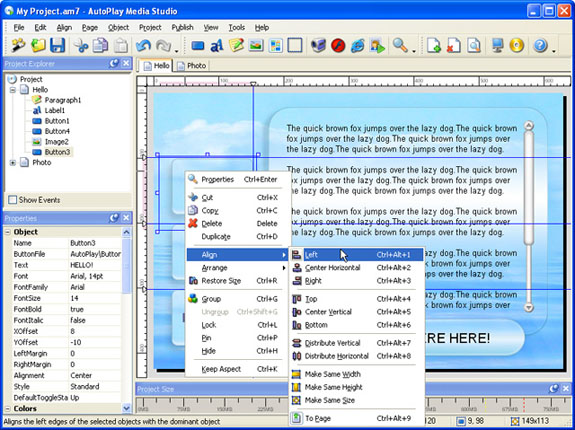Insert a Hotspot rectangle object from toolbar
This screenshot has width=575, height=430.
point(295,46)
